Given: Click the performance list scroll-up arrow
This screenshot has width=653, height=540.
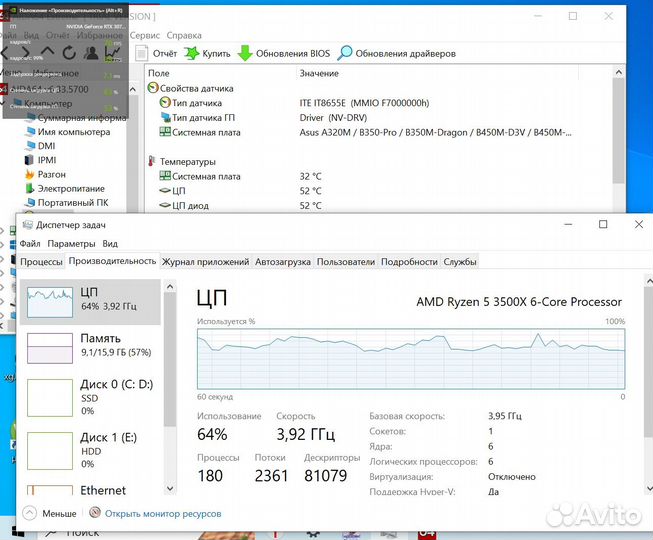Looking at the screenshot, I should 170,287.
